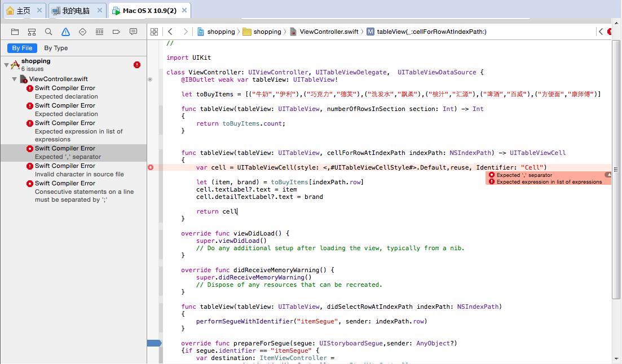Click inline Expected expression in list message
The image size is (622, 364).
coord(549,182)
